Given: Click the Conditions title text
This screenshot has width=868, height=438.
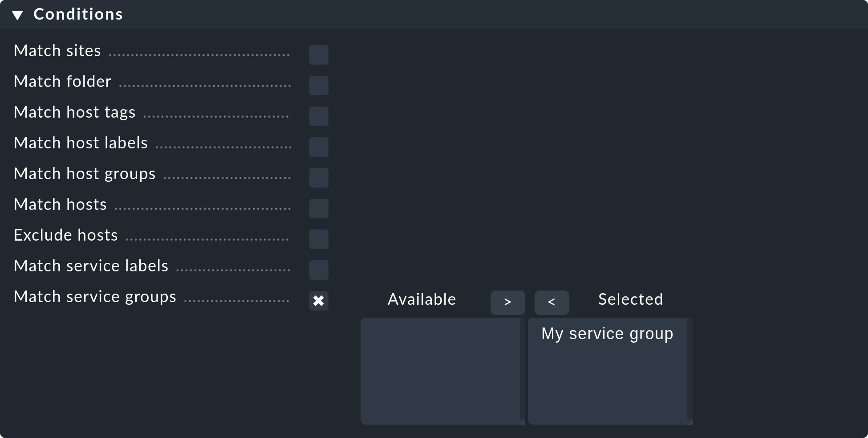Looking at the screenshot, I should click(x=78, y=14).
